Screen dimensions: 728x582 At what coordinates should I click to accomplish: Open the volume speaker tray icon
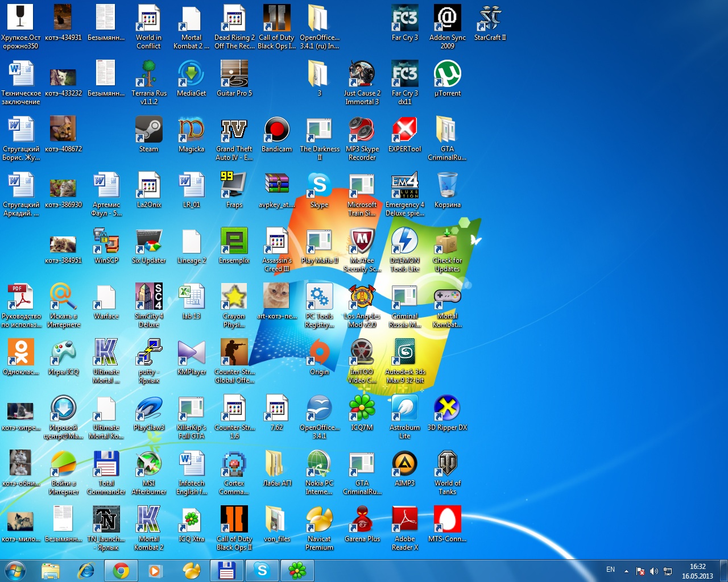[653, 571]
